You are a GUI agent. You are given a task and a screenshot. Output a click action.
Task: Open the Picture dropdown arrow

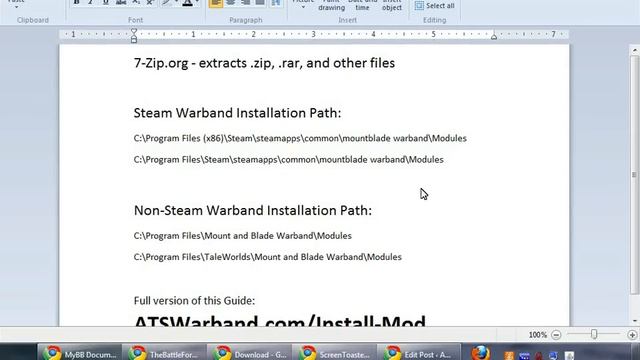coord(303,7)
